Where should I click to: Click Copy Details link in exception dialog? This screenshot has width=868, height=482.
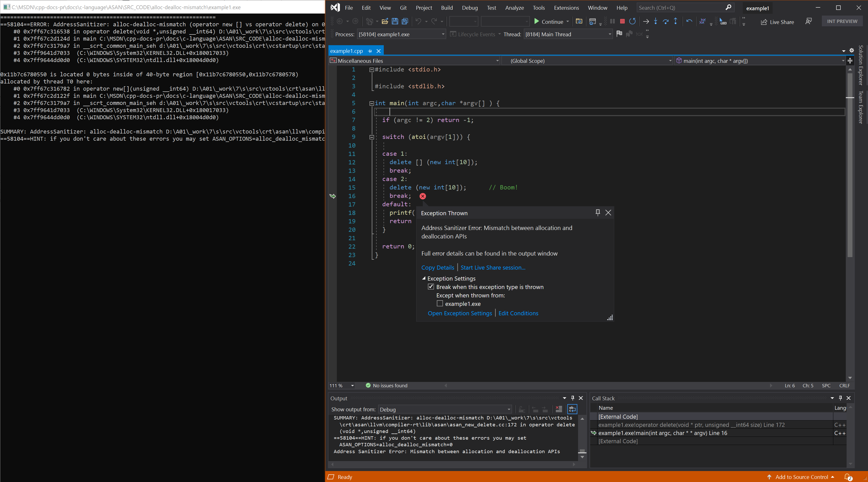tap(438, 267)
